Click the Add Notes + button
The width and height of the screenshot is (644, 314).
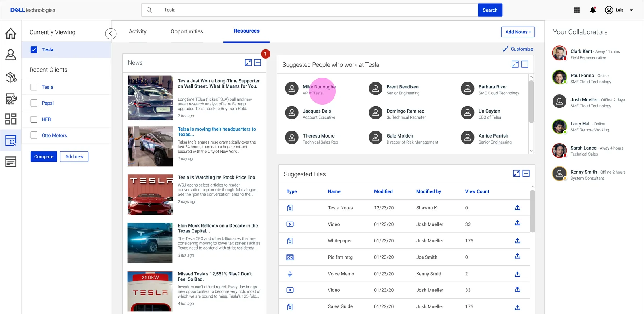518,32
